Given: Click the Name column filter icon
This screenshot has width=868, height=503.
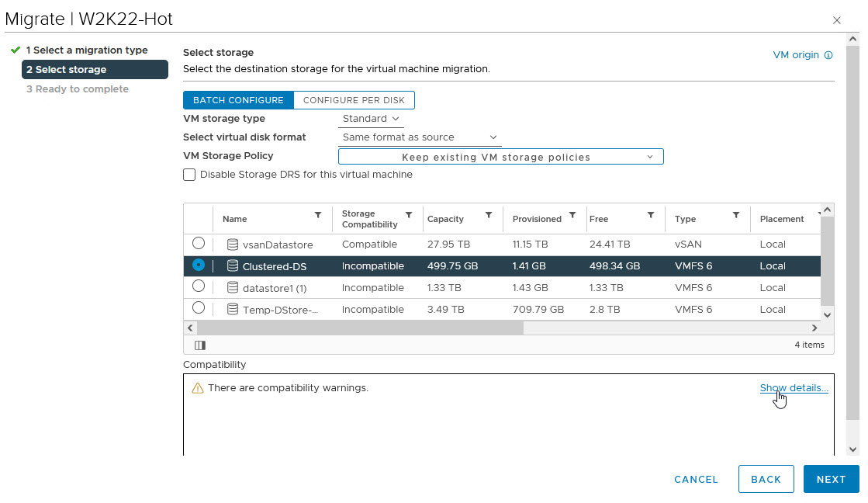Looking at the screenshot, I should [317, 215].
